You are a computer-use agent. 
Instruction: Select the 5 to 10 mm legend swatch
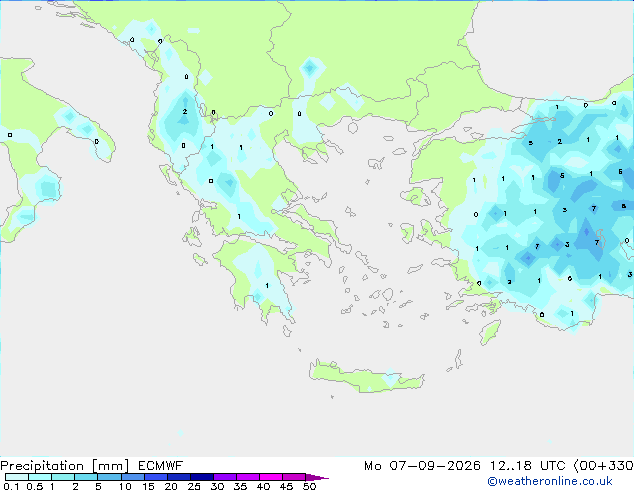[x=109, y=477]
